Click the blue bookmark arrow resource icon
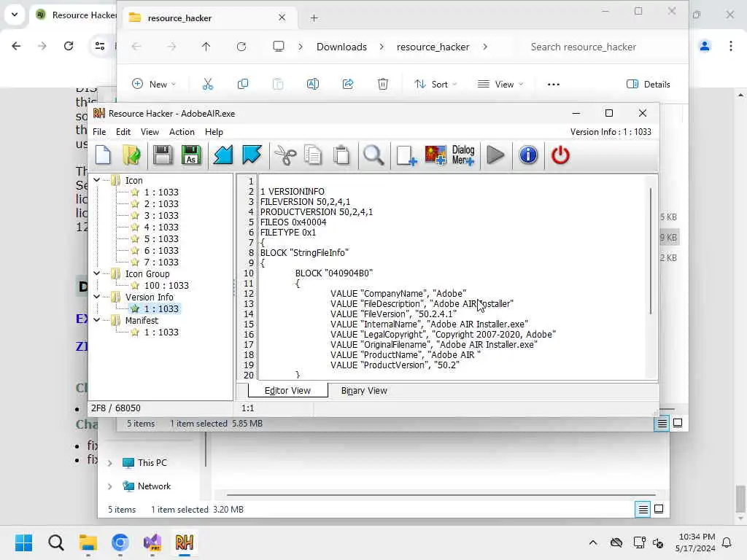Viewport: 747px width, 560px height. click(x=252, y=155)
